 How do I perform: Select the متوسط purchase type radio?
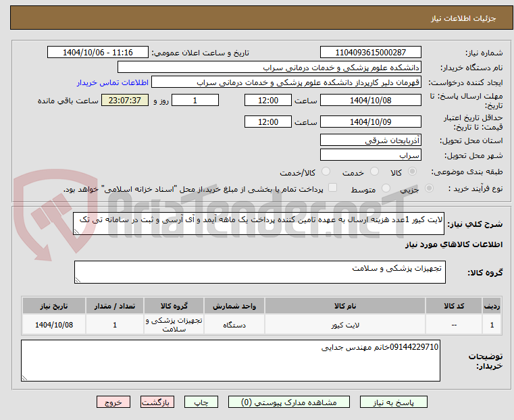pyautogui.click(x=386, y=188)
